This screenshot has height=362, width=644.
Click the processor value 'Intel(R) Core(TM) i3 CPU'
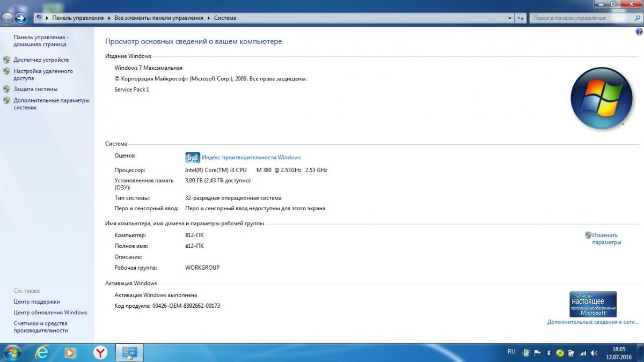tap(216, 170)
